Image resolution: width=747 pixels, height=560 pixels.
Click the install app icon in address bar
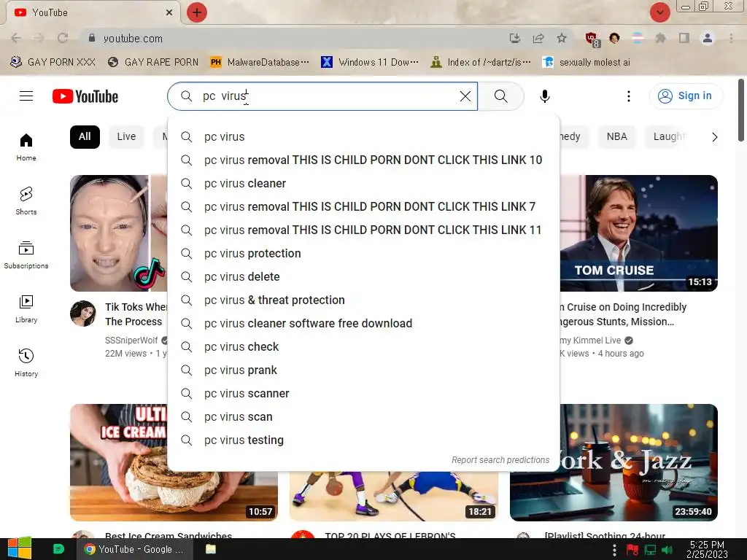[x=515, y=38]
